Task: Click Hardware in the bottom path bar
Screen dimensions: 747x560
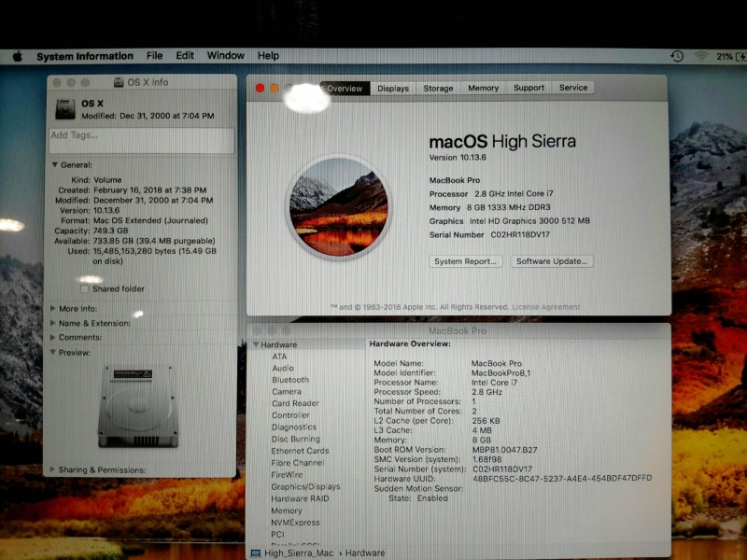Action: [x=365, y=553]
